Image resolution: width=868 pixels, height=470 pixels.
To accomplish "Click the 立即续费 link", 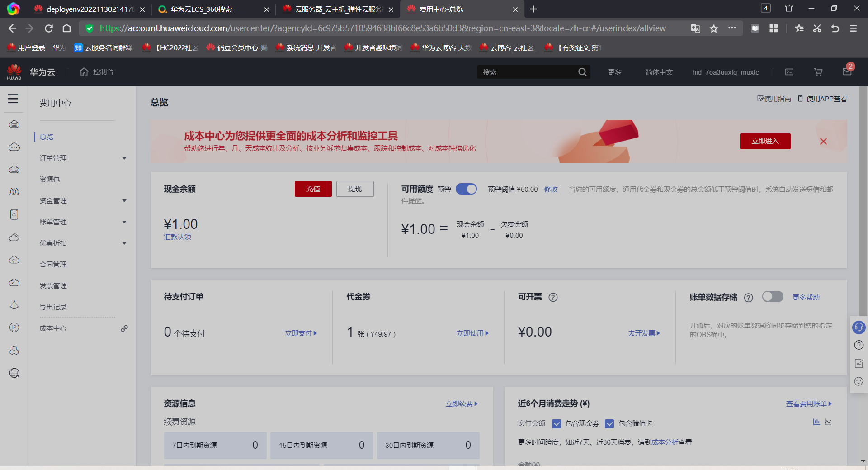I will coord(462,404).
